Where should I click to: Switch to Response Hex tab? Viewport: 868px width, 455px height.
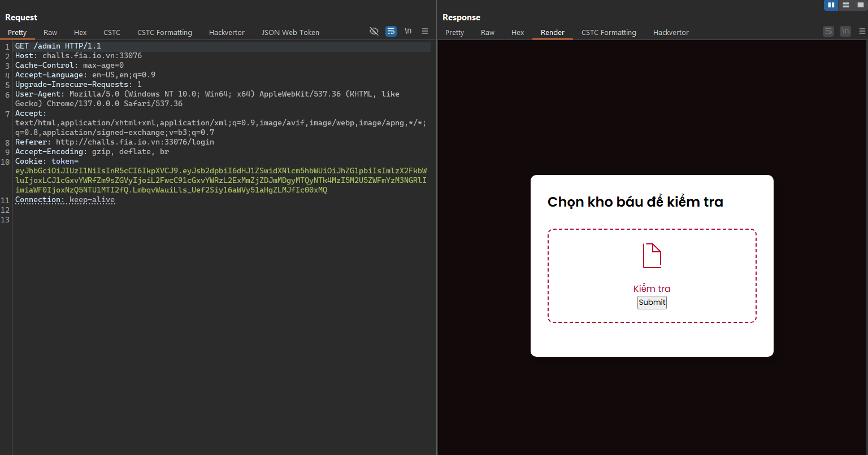(518, 32)
